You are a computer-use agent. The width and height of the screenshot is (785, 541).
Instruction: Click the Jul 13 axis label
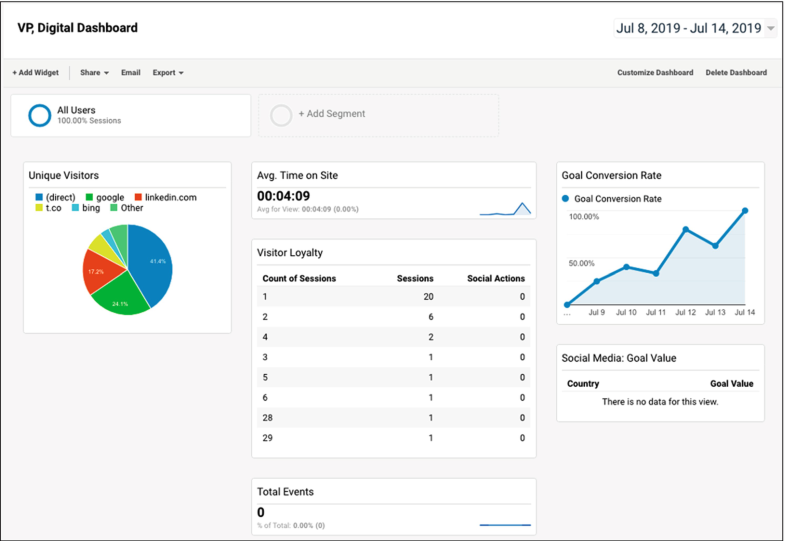pyautogui.click(x=715, y=312)
